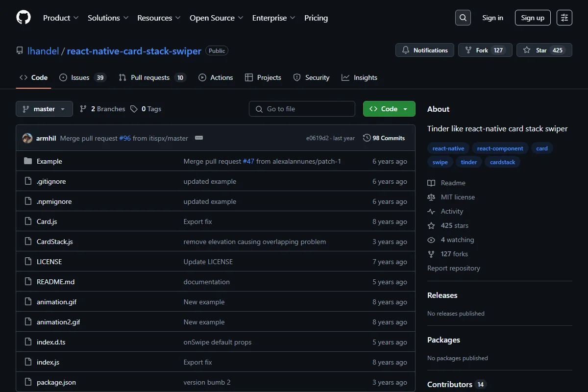Expand the green Code dropdown
This screenshot has height=392, width=588.
[x=389, y=109]
